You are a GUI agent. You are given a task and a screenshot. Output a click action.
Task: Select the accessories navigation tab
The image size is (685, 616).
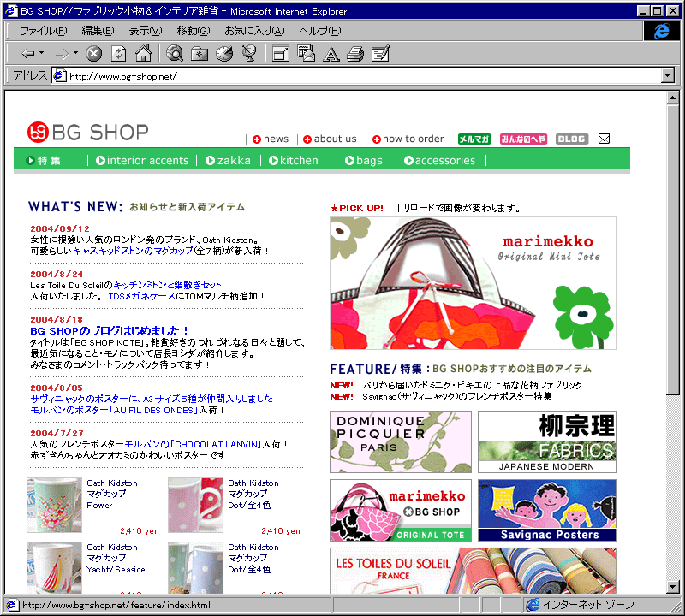click(x=439, y=161)
